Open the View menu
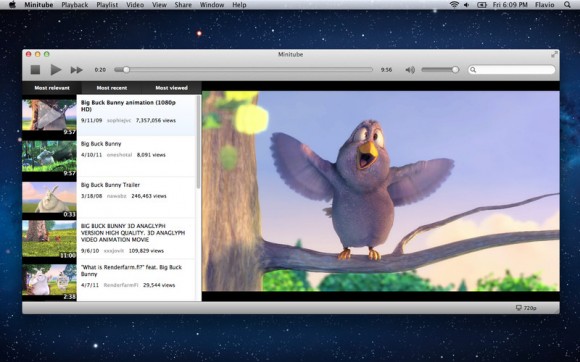Screen dimensions: 580x362 click(159, 4)
